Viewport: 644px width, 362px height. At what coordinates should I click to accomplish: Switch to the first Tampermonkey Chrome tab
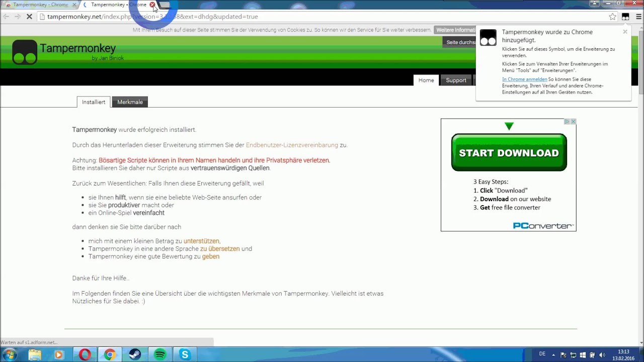click(x=40, y=5)
